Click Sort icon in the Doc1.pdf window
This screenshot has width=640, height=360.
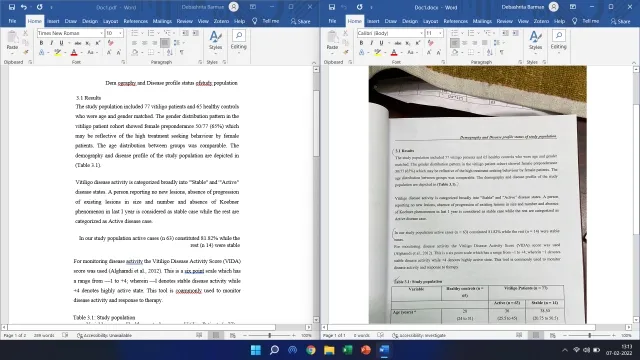[x=170, y=52]
